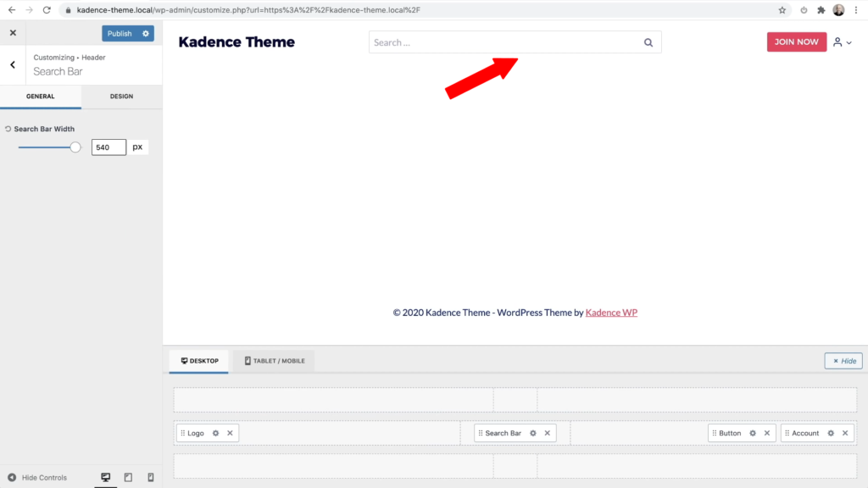Remove the Logo item from header

(230, 433)
